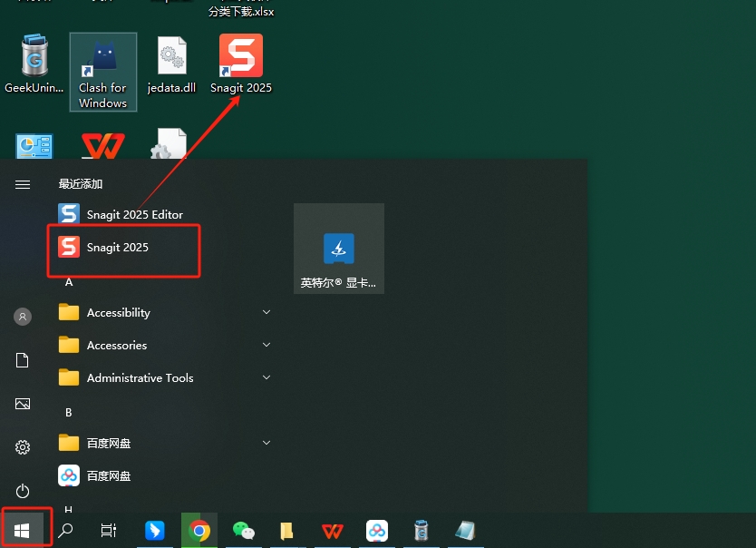The height and width of the screenshot is (548, 756).
Task: Select the 分类下载.xlsx desktop file
Action: click(x=241, y=11)
